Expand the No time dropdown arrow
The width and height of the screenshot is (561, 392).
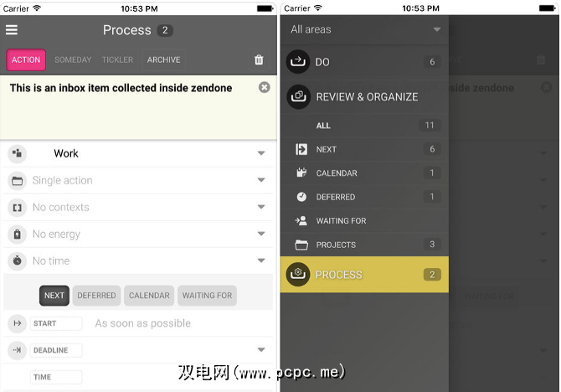(261, 260)
